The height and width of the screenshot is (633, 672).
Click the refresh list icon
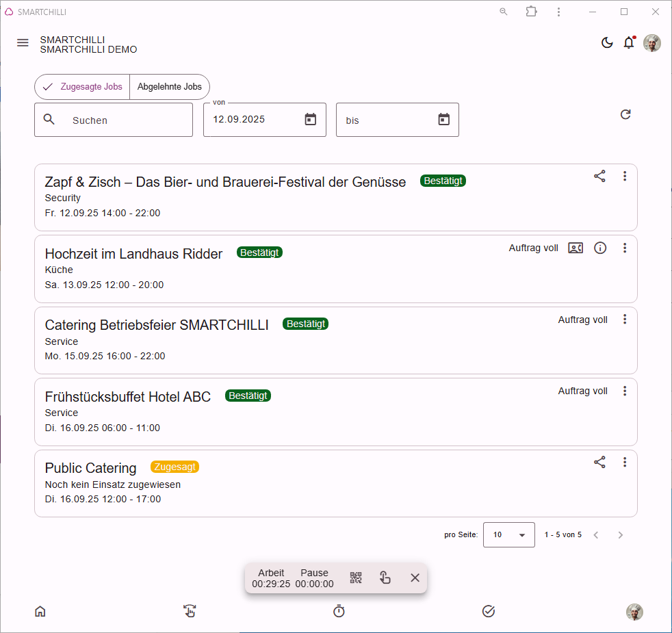pos(625,114)
